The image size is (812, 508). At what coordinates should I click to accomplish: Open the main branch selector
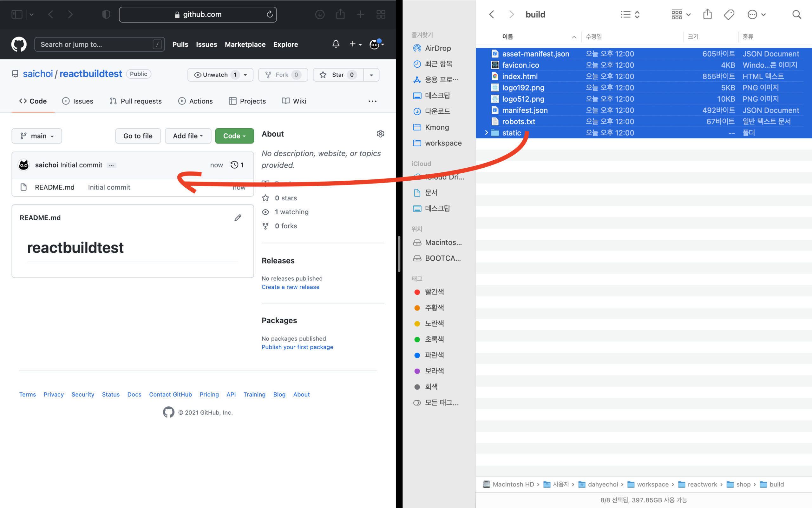tap(36, 136)
